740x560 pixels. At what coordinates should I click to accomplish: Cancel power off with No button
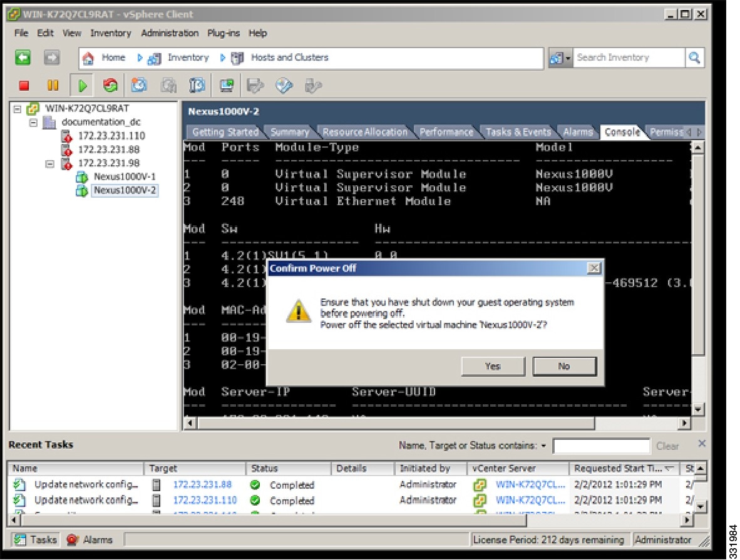click(564, 366)
